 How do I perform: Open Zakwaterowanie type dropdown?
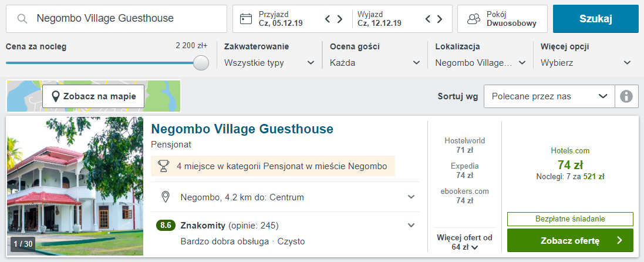pyautogui.click(x=270, y=63)
